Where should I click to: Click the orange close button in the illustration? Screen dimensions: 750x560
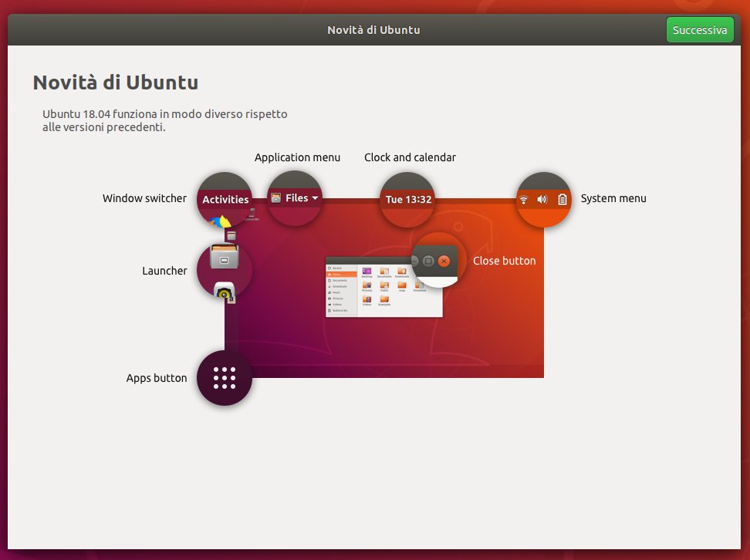click(444, 261)
